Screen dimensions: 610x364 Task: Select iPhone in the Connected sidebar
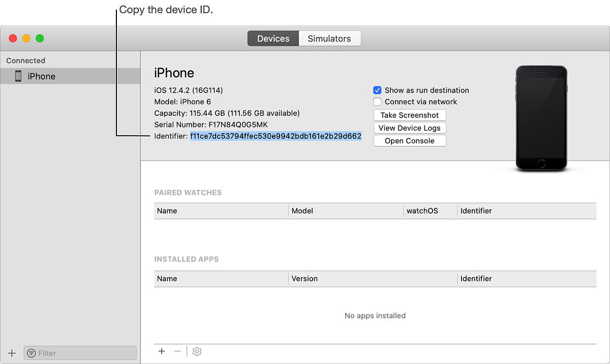[70, 76]
